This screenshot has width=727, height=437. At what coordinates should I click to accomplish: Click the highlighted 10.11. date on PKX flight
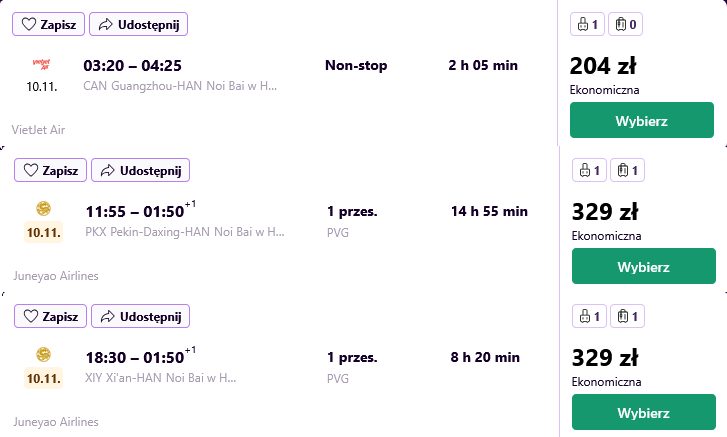tap(44, 232)
